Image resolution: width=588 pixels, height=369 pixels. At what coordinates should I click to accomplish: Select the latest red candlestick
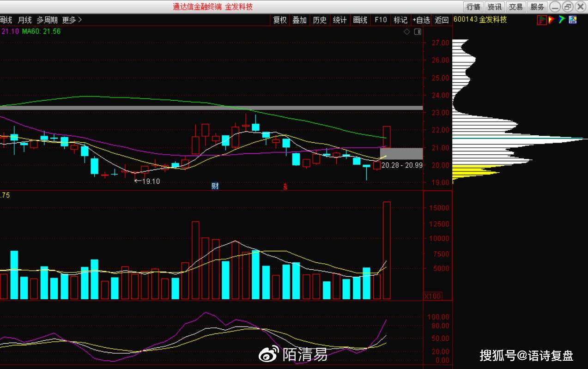click(387, 136)
